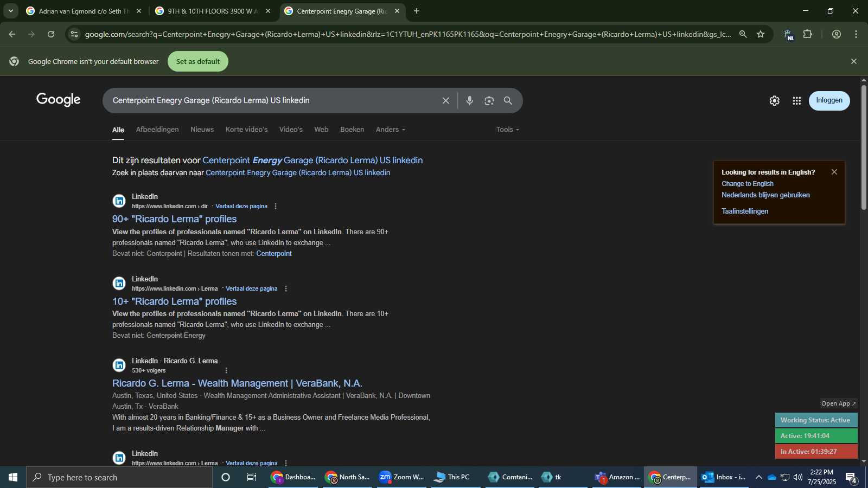Show hidden system tray icons
This screenshot has height=488, width=868.
(x=758, y=477)
